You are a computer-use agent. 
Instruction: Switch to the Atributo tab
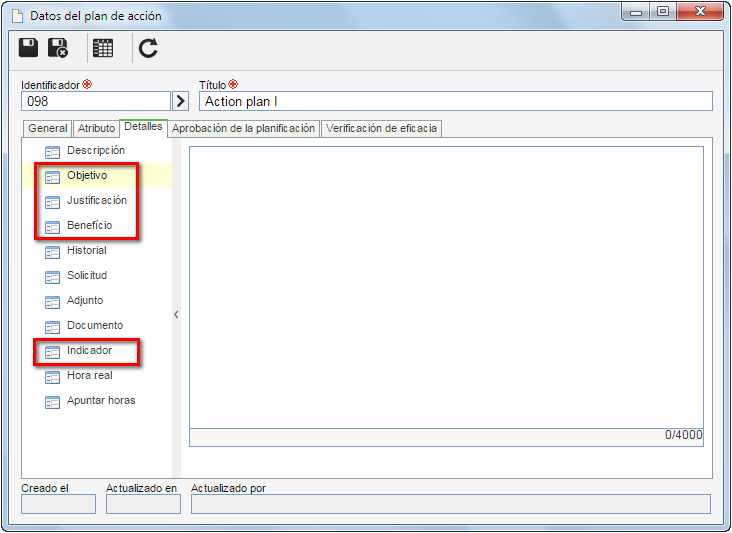click(96, 128)
